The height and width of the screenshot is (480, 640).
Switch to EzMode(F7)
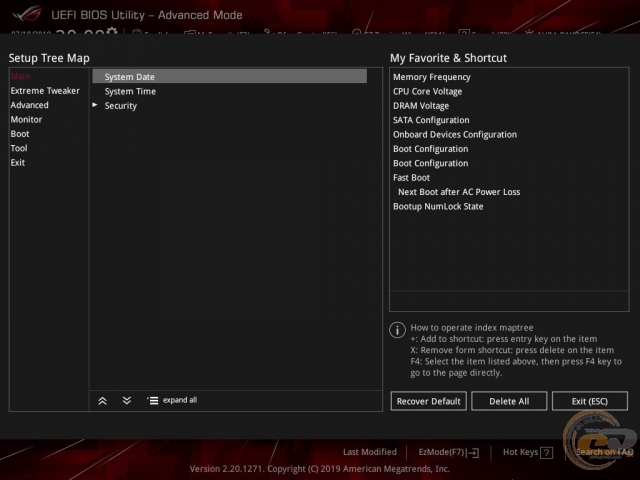pos(442,452)
